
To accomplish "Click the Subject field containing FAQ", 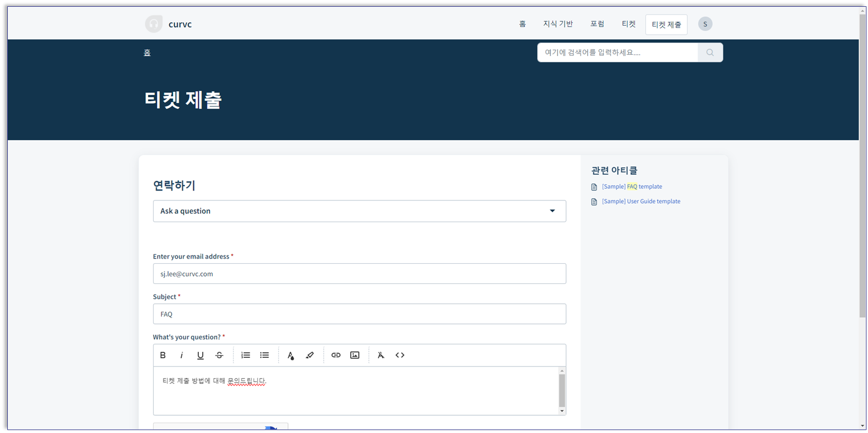I will point(360,314).
